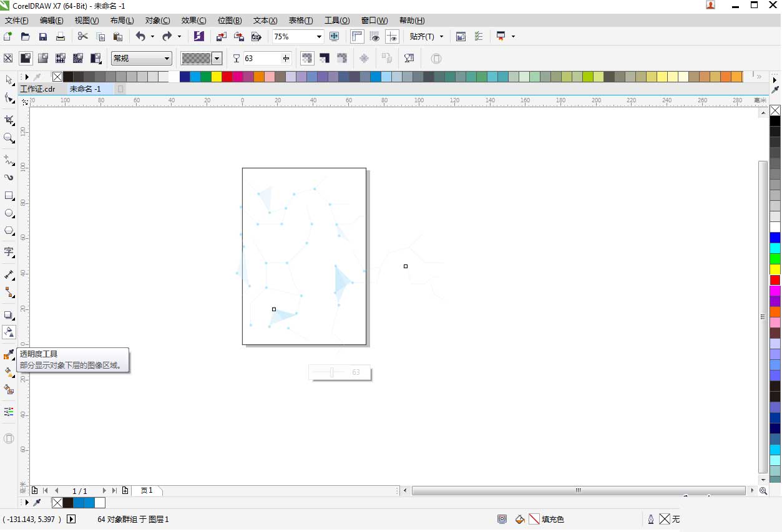The height and width of the screenshot is (532, 782).
Task: Switch to 工作证.cdr document tab
Action: (37, 89)
